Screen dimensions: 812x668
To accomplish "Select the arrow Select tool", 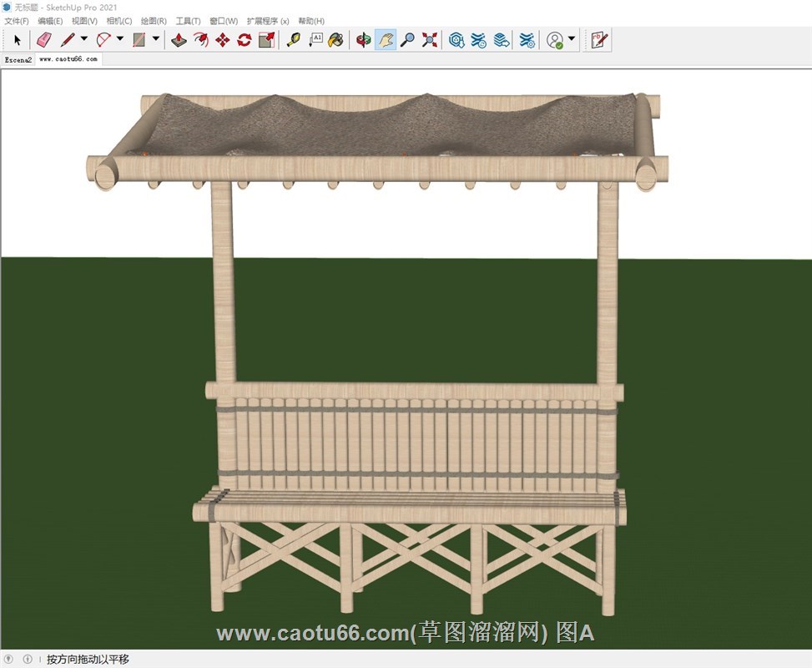I will coord(18,39).
